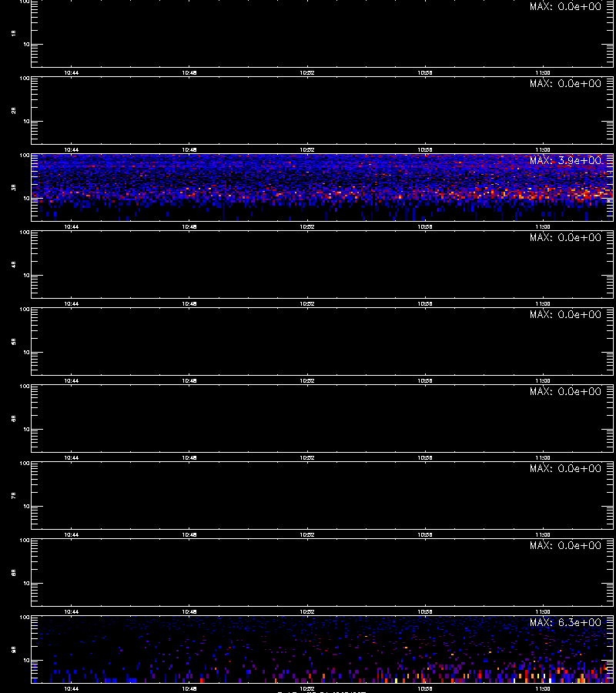Viewport: 616px width, 693px height.
Task: Click the 11:00 time tick under panel 5R
Action: 543,380
